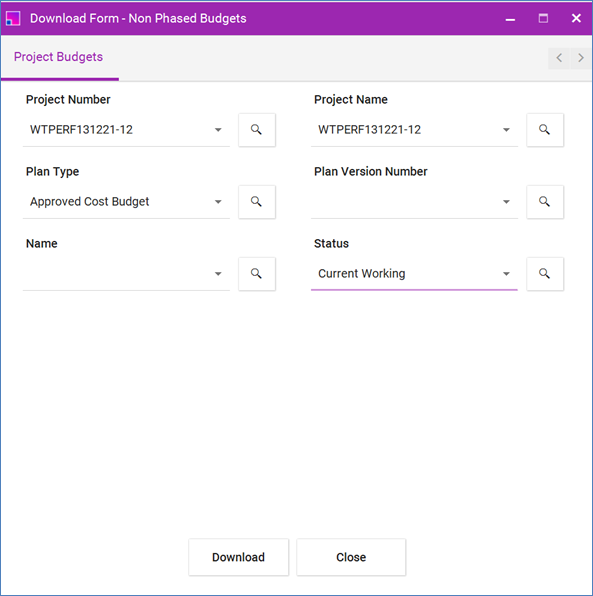Open the Name dropdown arrow
The height and width of the screenshot is (596, 593).
tap(218, 274)
